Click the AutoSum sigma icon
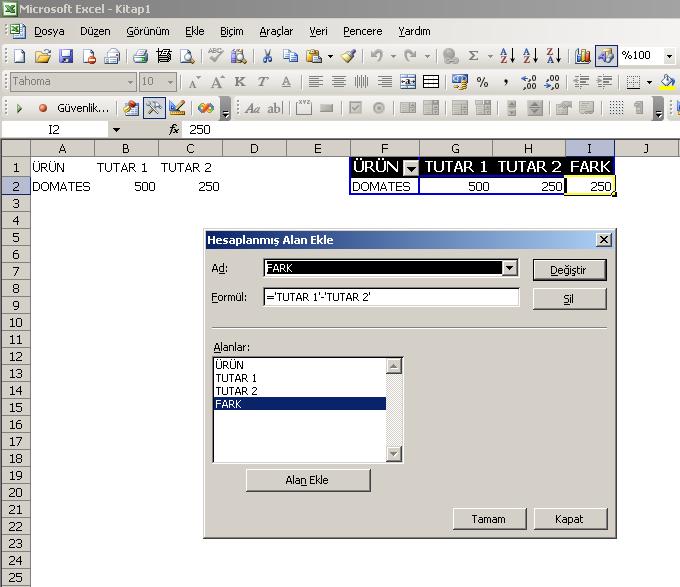This screenshot has height=587, width=680. click(474, 56)
